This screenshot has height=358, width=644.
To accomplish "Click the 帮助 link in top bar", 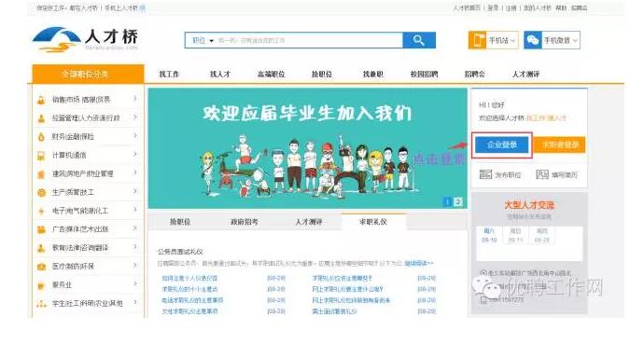I will 561,7.
